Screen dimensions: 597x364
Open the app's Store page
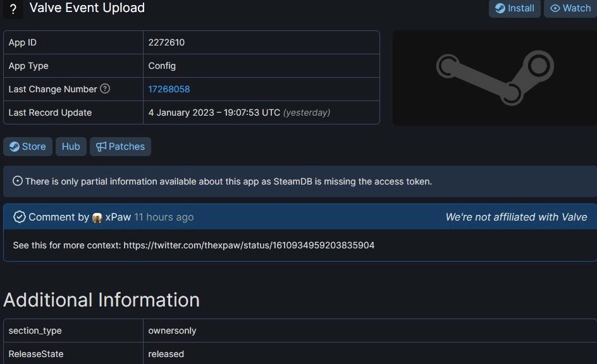27,146
